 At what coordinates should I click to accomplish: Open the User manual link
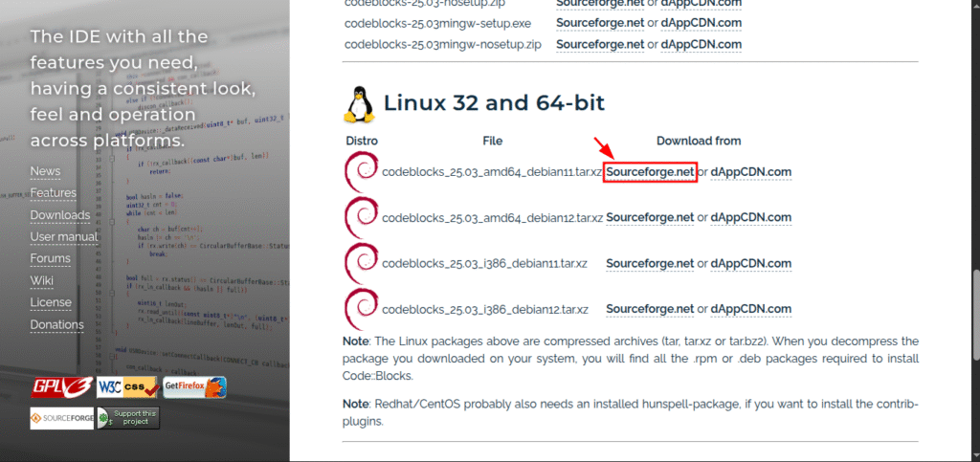pos(63,236)
